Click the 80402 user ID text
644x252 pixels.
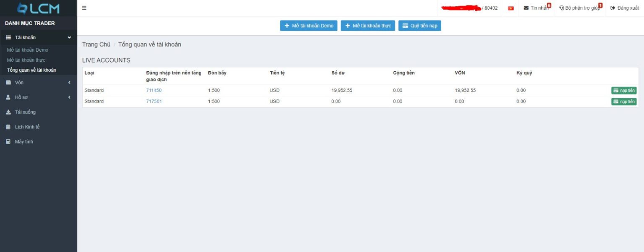pyautogui.click(x=491, y=8)
